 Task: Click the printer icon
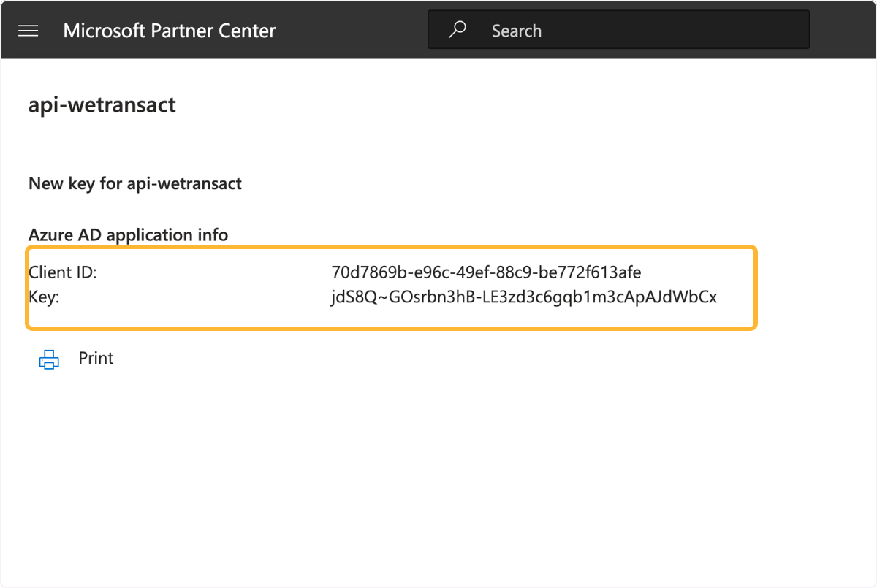[48, 359]
